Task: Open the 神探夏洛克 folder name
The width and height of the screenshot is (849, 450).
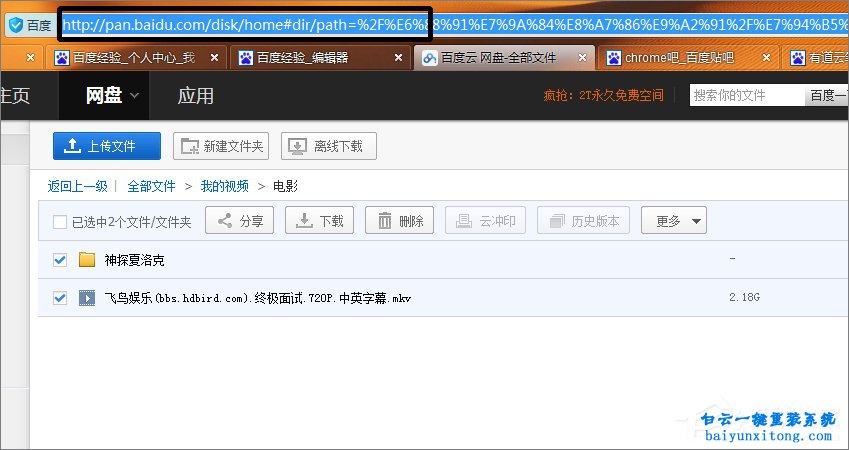Action: (x=134, y=260)
